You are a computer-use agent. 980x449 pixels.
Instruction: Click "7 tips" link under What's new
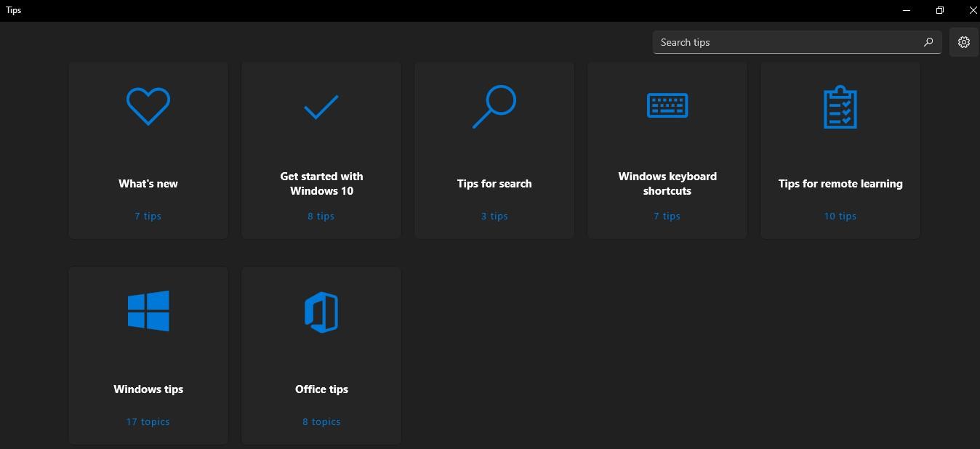[148, 216]
